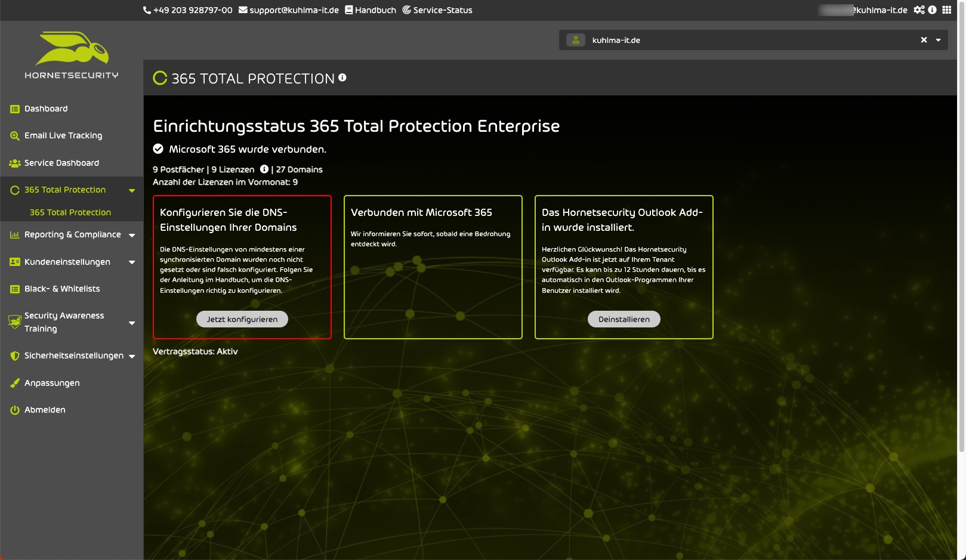
Task: Click the Security Awareness Training icon
Action: [14, 322]
